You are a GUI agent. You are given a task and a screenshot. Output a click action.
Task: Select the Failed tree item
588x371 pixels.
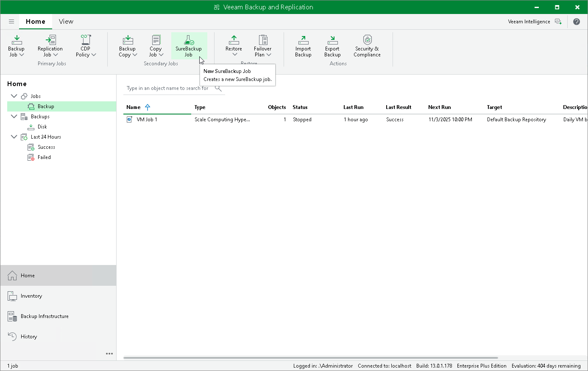click(44, 157)
